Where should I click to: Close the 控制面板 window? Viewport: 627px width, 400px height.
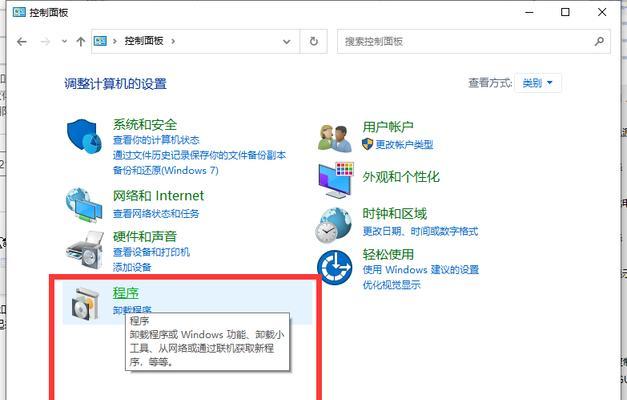point(602,12)
